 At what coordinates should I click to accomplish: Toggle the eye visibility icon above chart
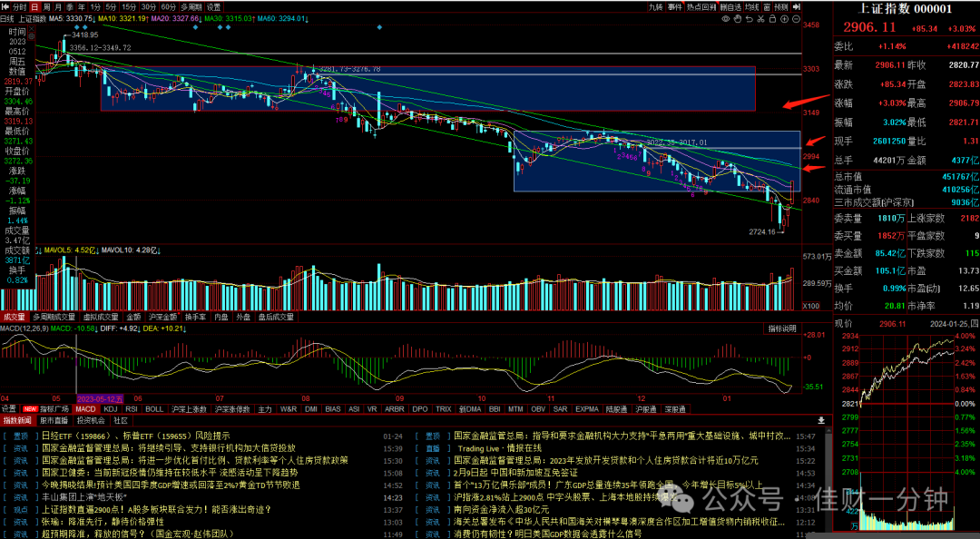(726, 19)
